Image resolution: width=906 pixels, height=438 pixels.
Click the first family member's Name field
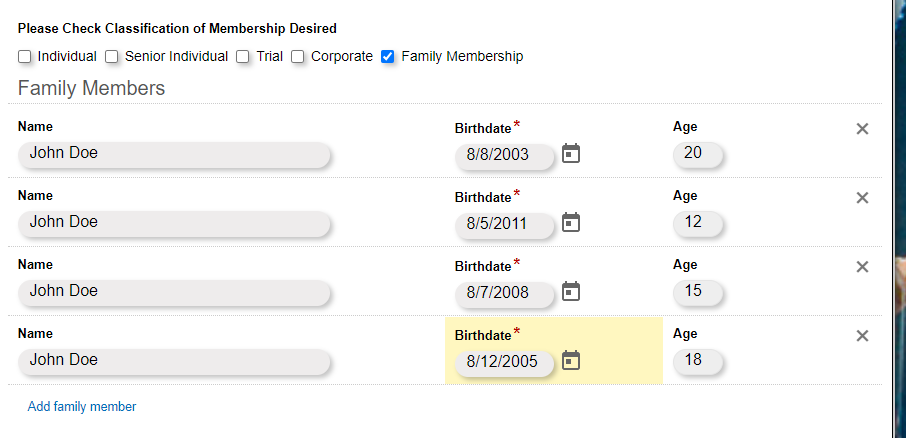point(175,154)
